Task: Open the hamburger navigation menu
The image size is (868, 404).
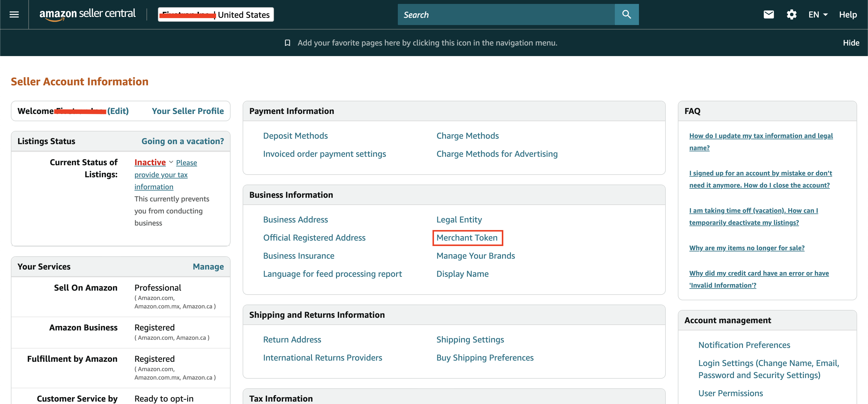Action: pyautogui.click(x=14, y=14)
